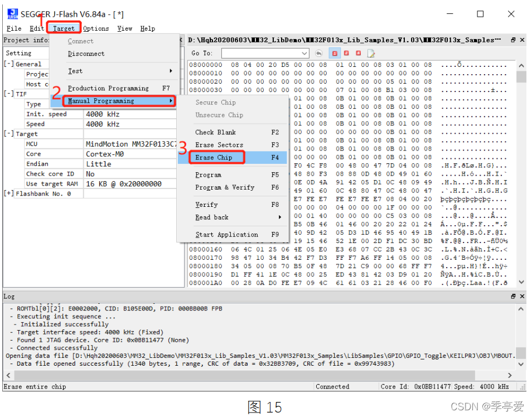Select the Speed 4000 kHz value
532x417 pixels.
pos(130,124)
